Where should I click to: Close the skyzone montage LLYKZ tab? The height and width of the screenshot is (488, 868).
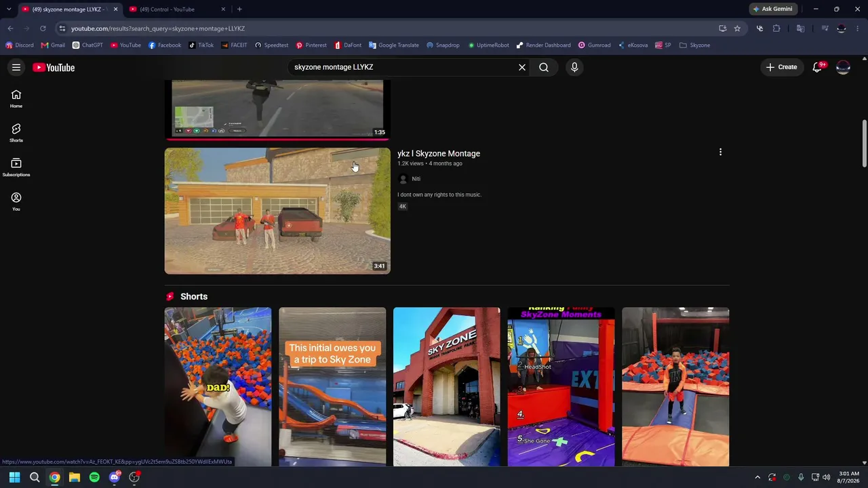click(x=115, y=9)
